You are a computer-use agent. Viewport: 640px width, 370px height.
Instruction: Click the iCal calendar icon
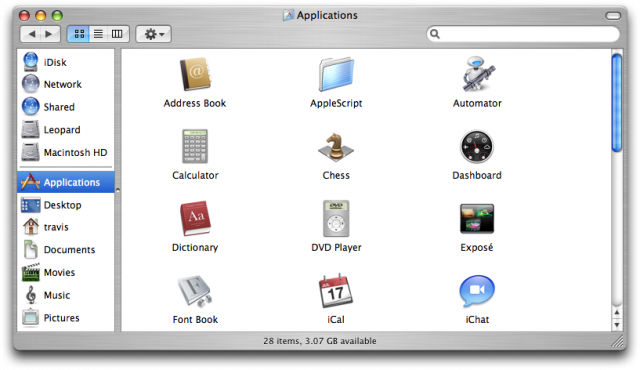click(x=336, y=290)
